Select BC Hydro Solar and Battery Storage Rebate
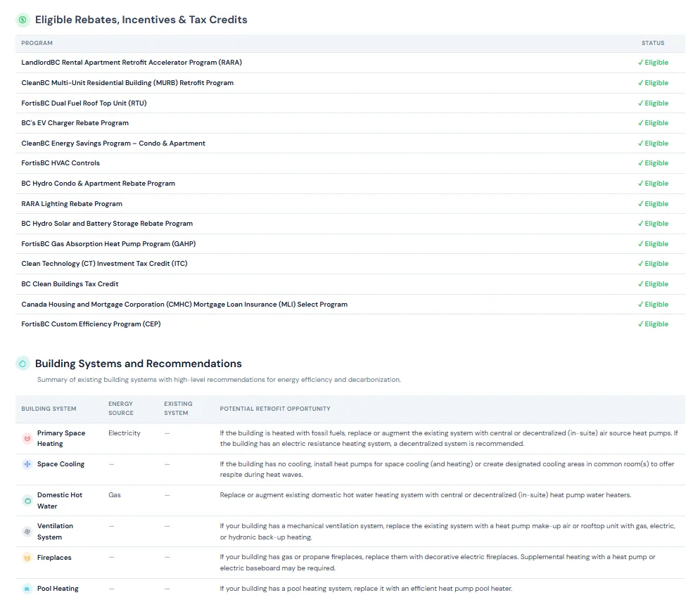700x614 pixels. pyautogui.click(x=350, y=224)
